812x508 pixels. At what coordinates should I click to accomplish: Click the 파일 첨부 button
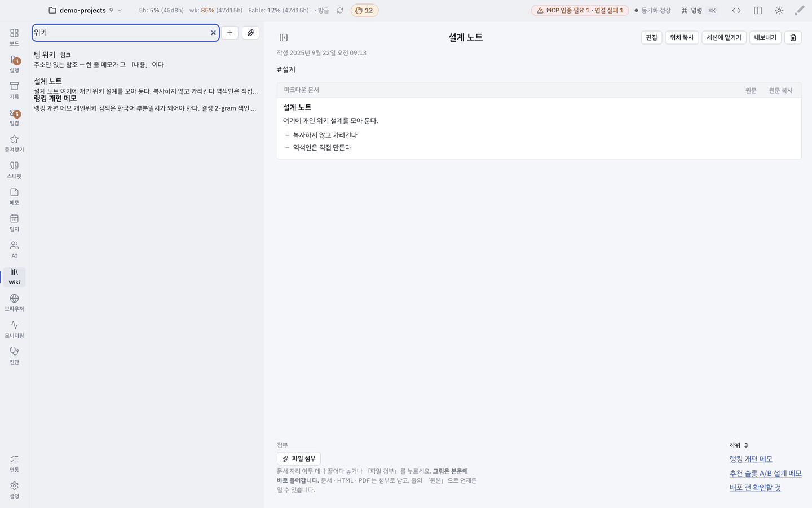pyautogui.click(x=299, y=458)
